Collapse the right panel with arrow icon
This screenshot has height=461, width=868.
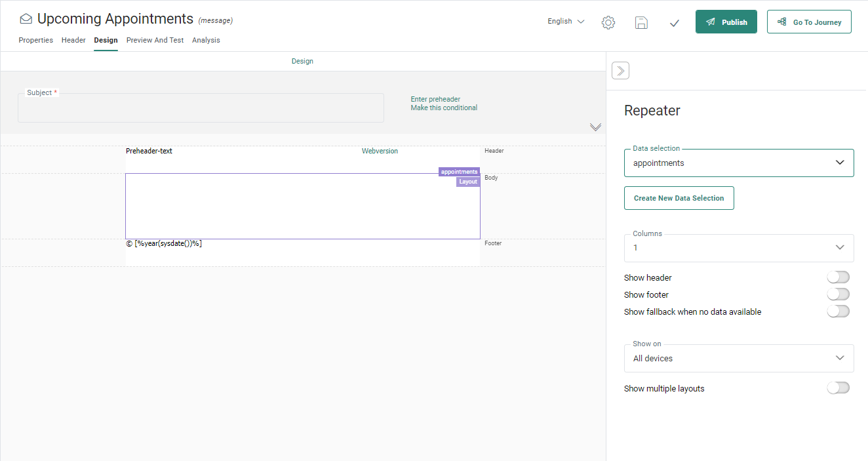620,70
